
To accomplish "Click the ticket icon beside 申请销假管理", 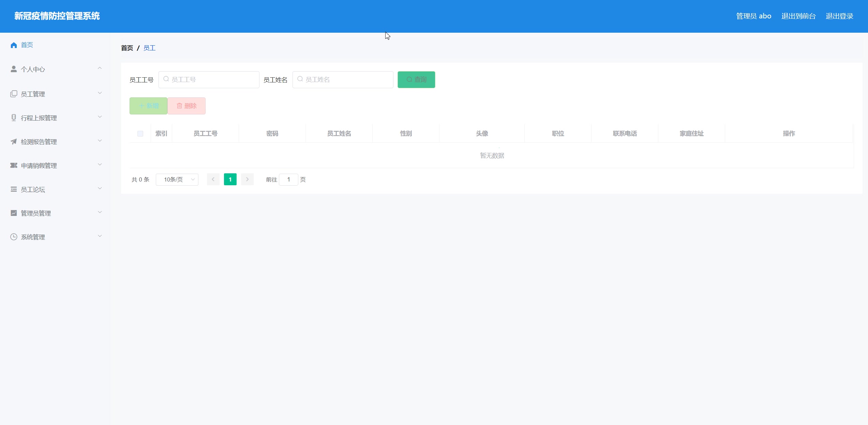I will pyautogui.click(x=14, y=166).
